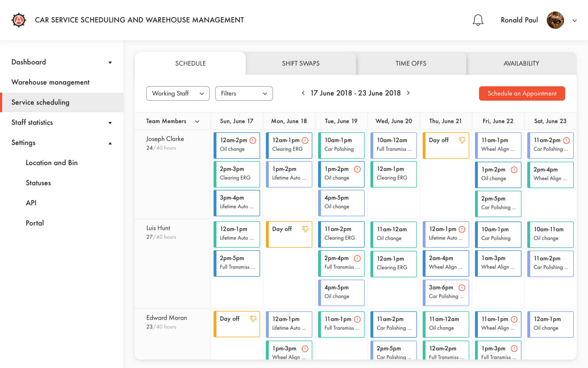Open the Filters dropdown

244,94
